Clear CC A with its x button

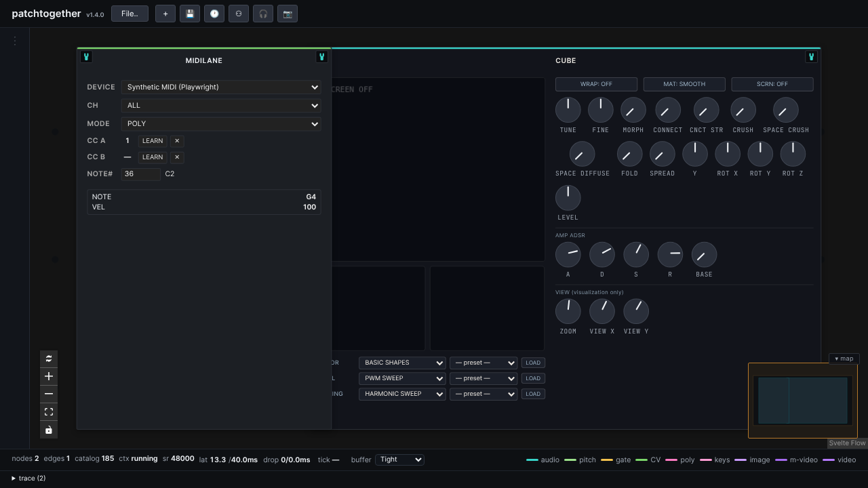point(177,141)
